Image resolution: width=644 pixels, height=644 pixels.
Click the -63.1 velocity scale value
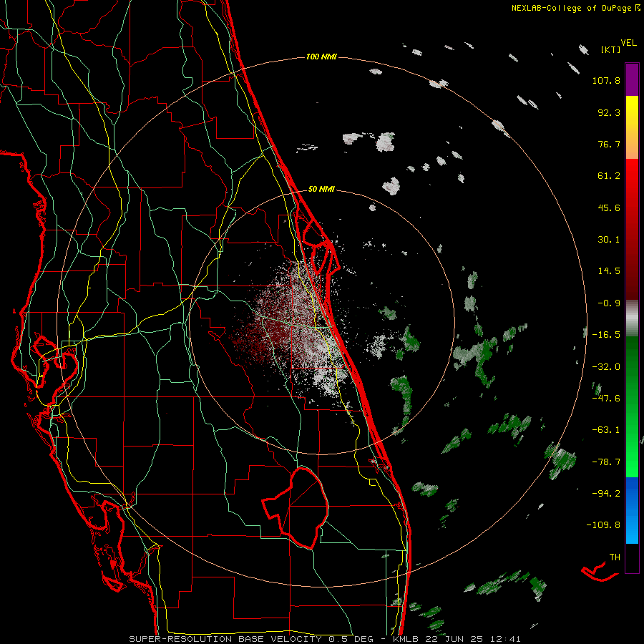(606, 430)
